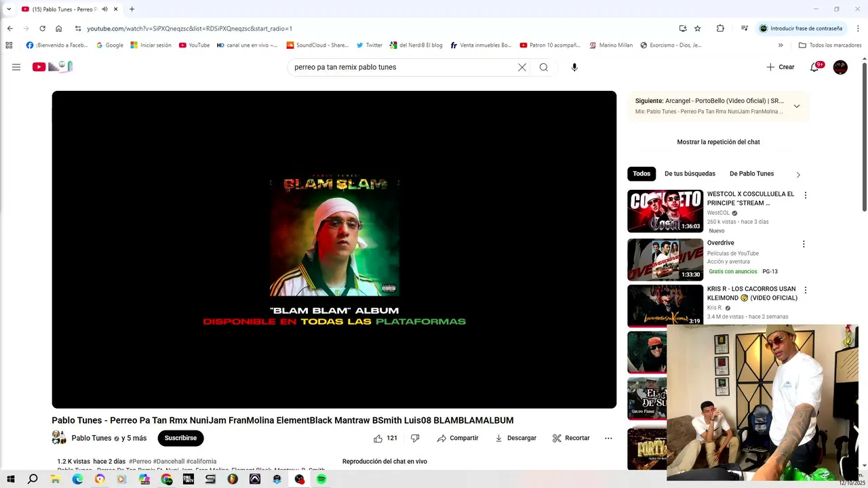Open Windows Start menu
The image size is (868, 488).
tap(11, 479)
